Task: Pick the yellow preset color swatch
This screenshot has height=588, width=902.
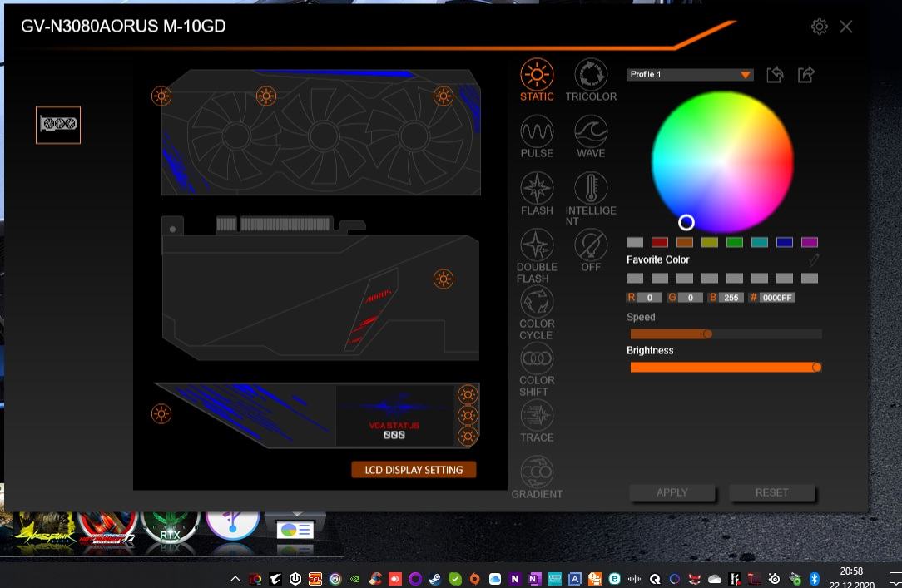Action: 709,242
